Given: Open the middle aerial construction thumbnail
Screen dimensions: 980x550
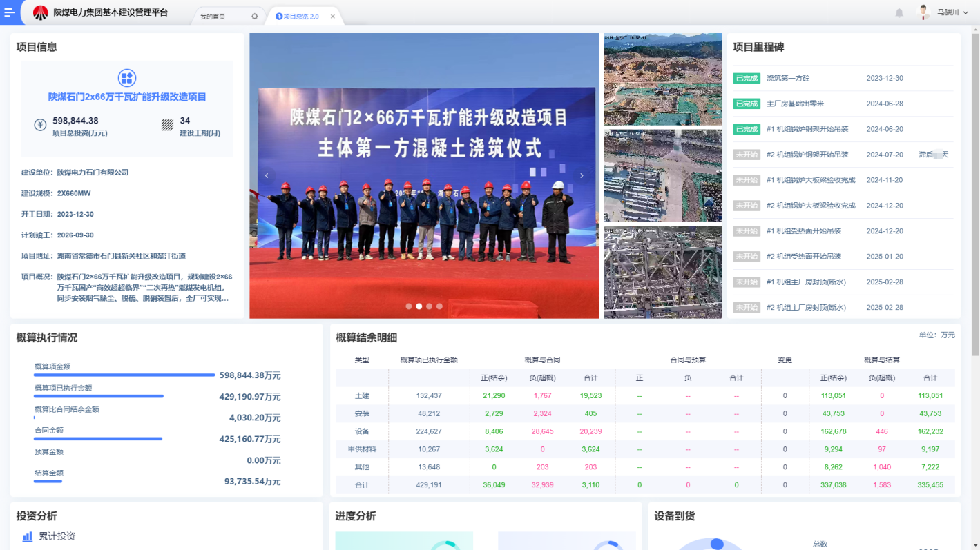Looking at the screenshot, I should coord(662,175).
